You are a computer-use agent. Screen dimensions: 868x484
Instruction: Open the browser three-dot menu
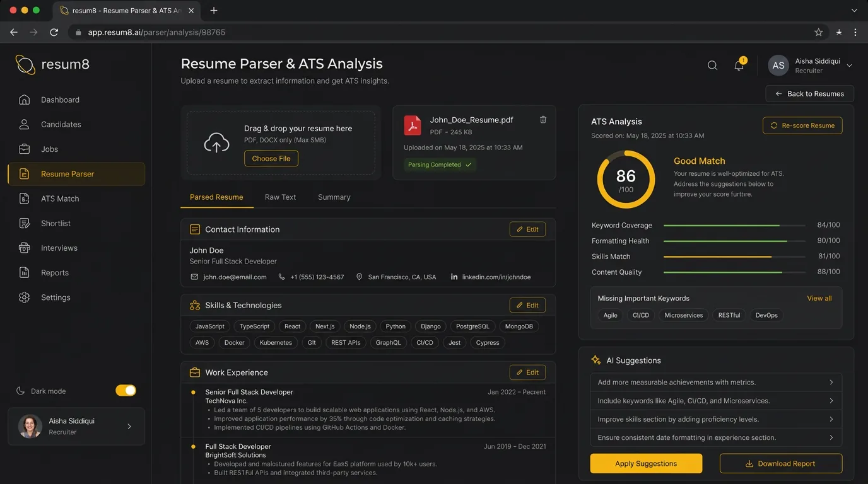855,32
